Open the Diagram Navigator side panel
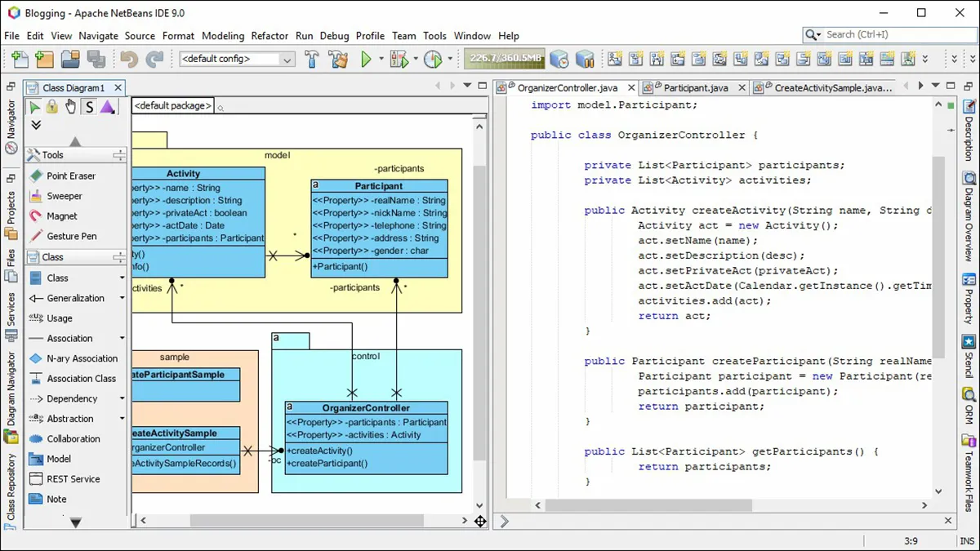980x551 pixels. [11, 389]
